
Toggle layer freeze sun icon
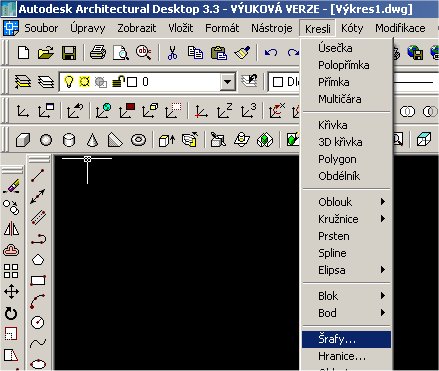click(84, 81)
